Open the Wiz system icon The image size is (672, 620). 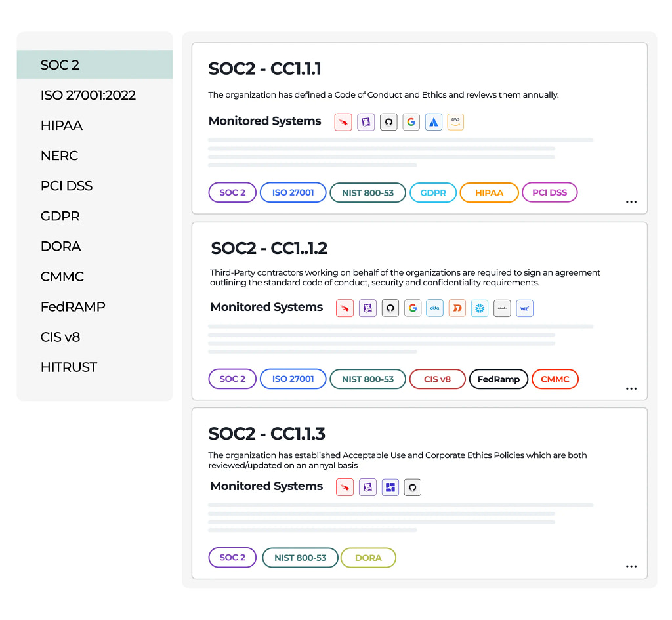click(524, 308)
